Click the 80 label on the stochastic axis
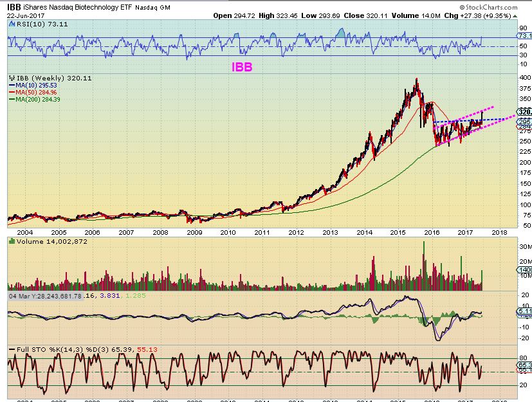Image resolution: width=532 pixels, height=402 pixels. [523, 358]
